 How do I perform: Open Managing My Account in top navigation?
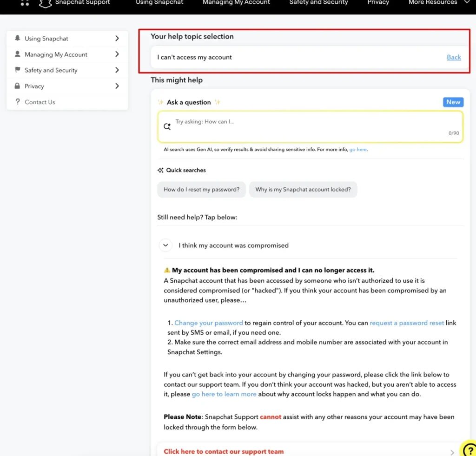coord(236,2)
